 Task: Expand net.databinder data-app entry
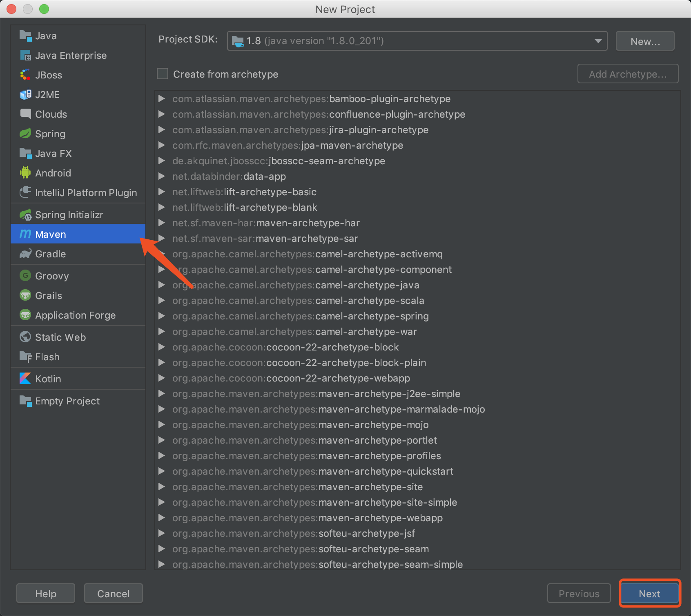(162, 176)
